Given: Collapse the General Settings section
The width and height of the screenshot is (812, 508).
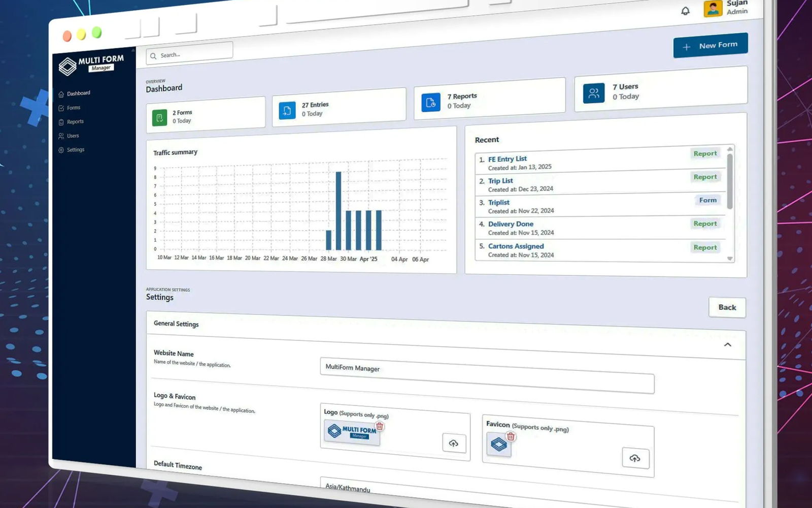Looking at the screenshot, I should 727,344.
